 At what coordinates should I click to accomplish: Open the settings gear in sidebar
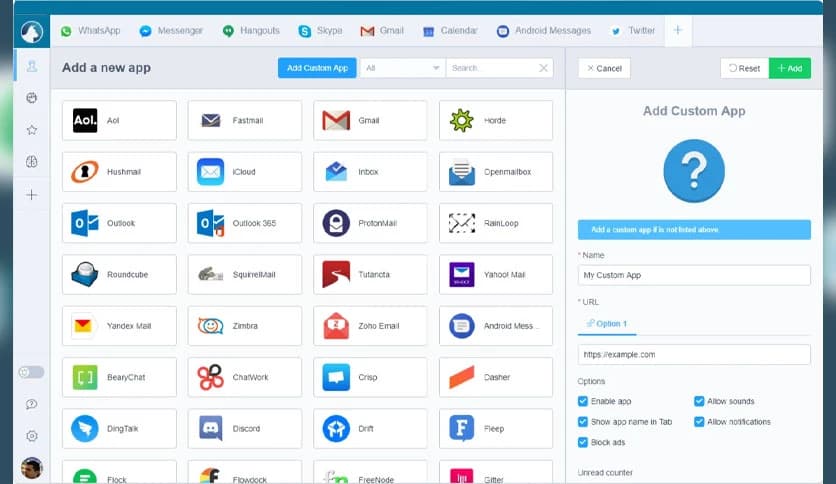(32, 436)
